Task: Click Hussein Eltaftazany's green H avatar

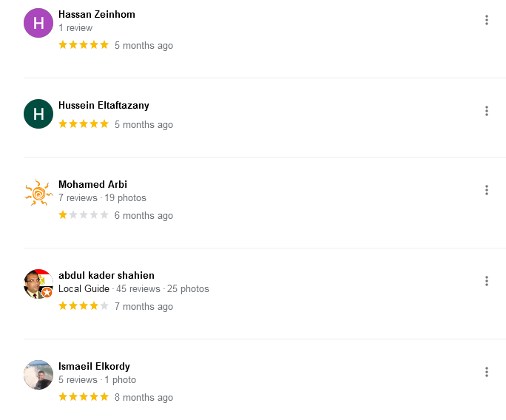Action: pyautogui.click(x=38, y=114)
